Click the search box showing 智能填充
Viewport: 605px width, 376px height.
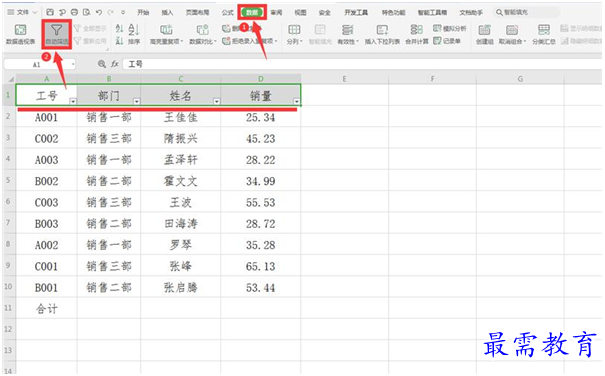coord(527,12)
